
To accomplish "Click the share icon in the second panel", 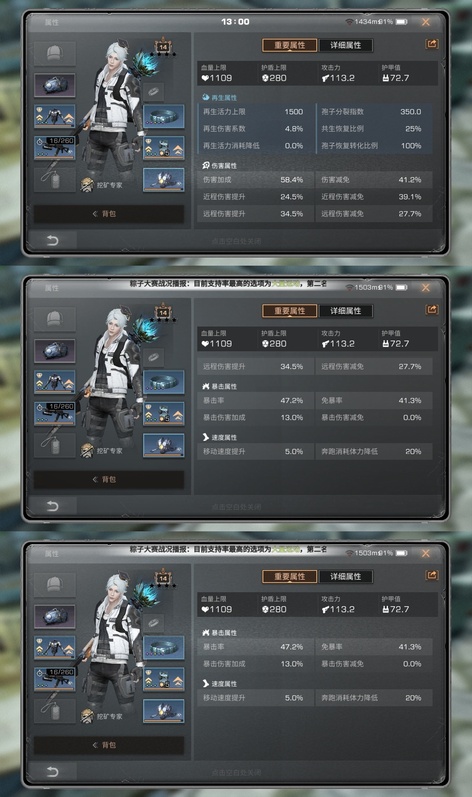I will point(431,310).
